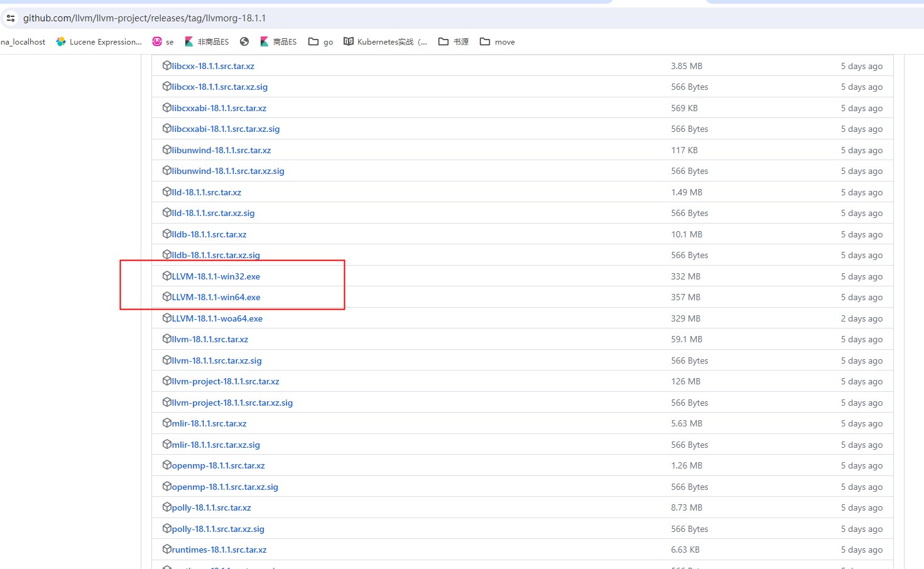Download libunwind-18.1.1.src.tar.xz.sig
Screen dimensions: 924x569
coord(228,171)
